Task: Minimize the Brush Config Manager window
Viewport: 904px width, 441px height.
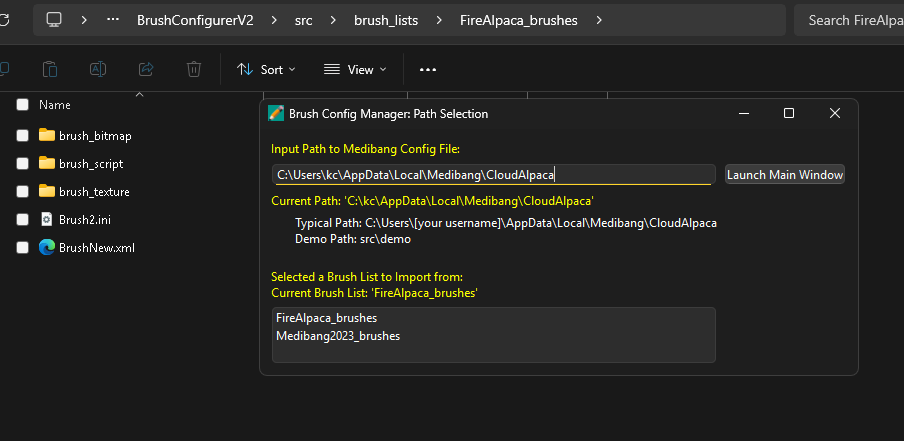Action: [x=744, y=114]
